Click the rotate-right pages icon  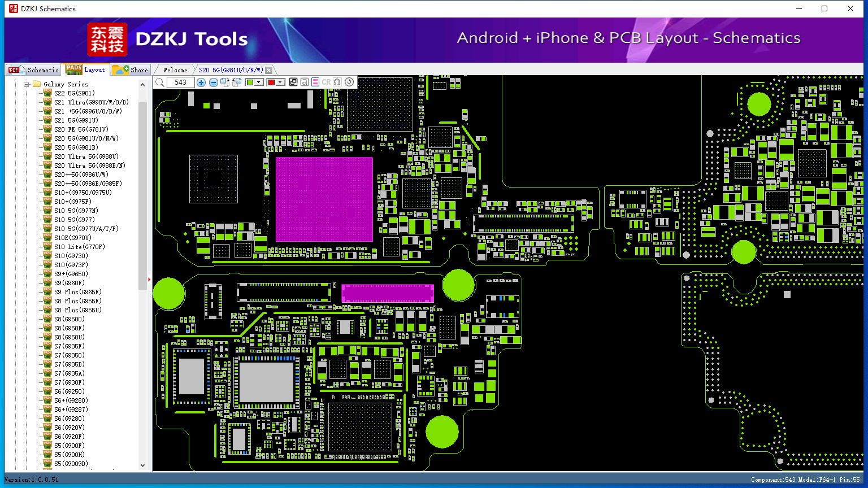[x=225, y=82]
